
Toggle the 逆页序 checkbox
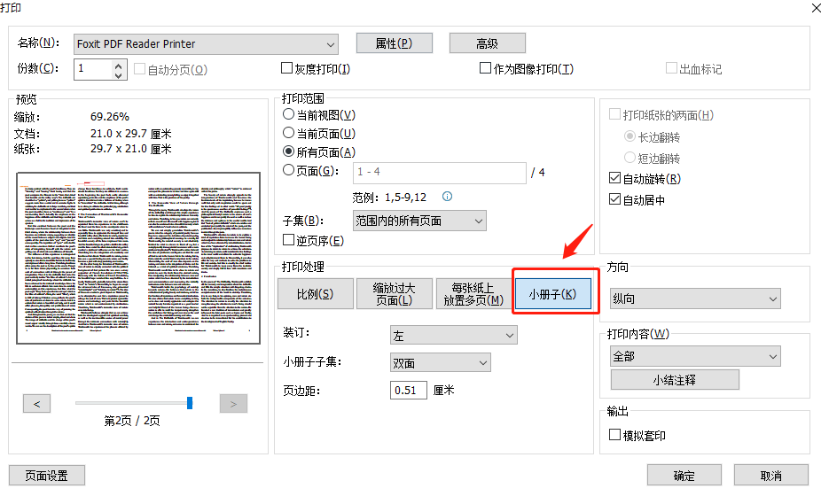[x=288, y=240]
